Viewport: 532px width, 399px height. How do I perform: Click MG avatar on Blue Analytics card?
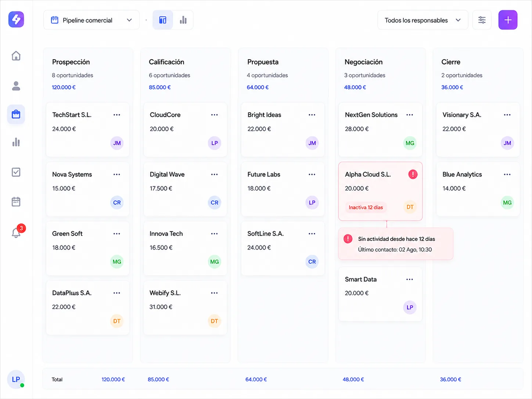pyautogui.click(x=507, y=202)
